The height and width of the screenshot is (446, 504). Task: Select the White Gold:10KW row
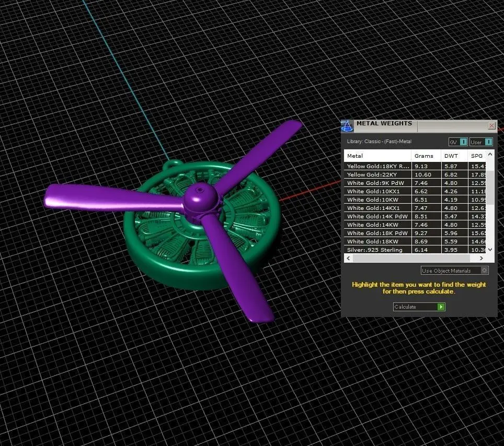(x=415, y=199)
